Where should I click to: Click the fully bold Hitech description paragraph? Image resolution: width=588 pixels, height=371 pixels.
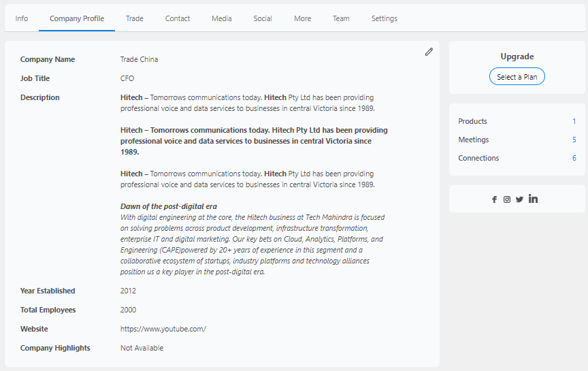(x=254, y=141)
